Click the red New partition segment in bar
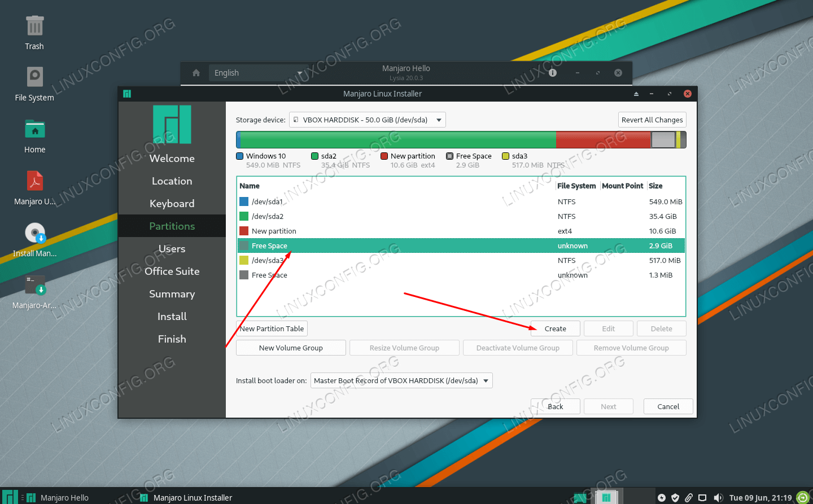This screenshot has width=813, height=504. pos(604,139)
